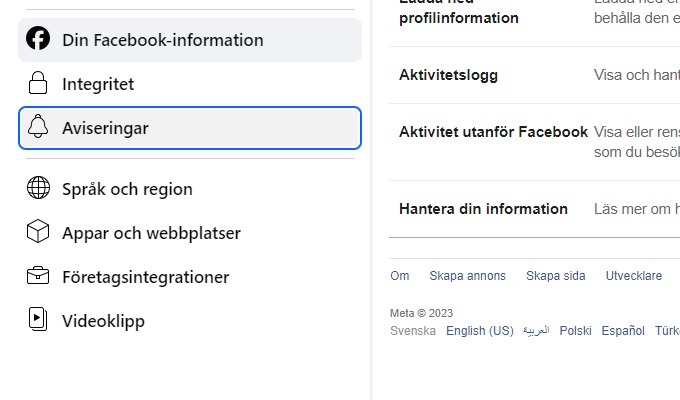
Task: Visit the Utvecklare footer link
Action: click(634, 275)
